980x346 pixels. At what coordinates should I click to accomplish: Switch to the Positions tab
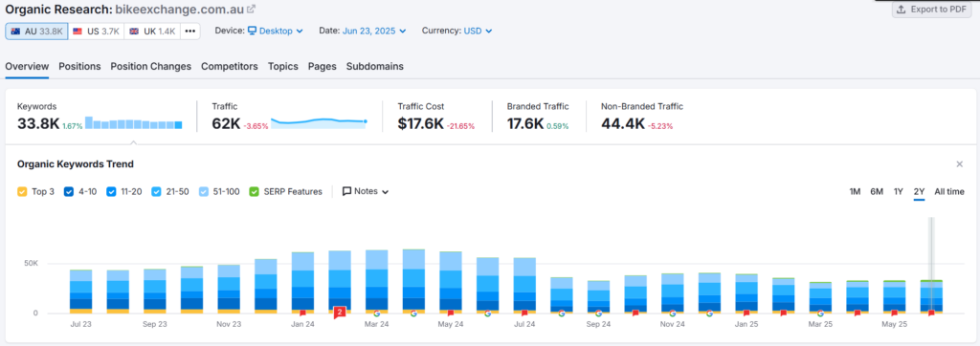tap(79, 66)
